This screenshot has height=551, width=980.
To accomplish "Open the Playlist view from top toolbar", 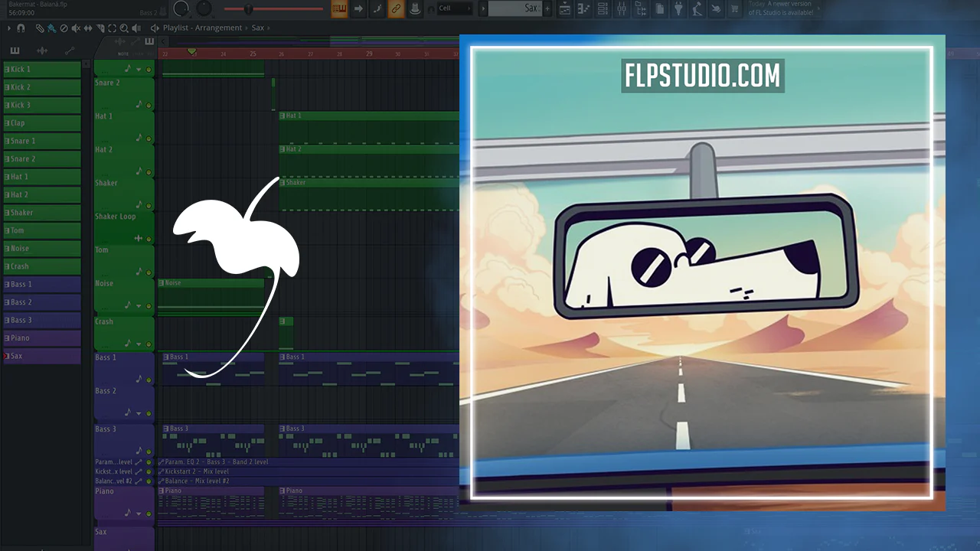I will (x=564, y=9).
